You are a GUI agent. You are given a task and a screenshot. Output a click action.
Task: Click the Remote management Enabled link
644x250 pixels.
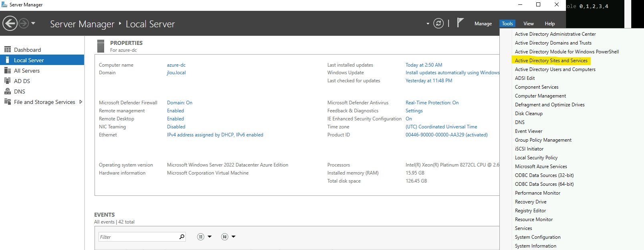[x=175, y=111]
